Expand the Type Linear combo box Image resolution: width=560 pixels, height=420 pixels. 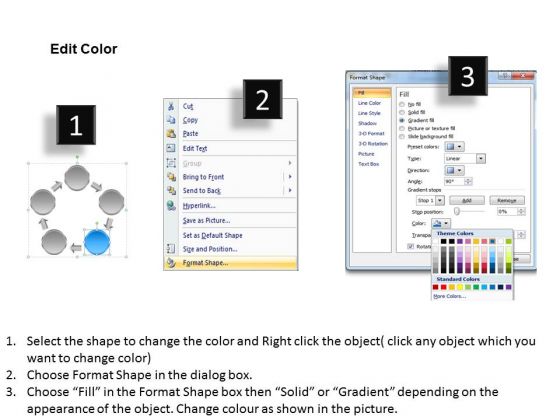click(x=465, y=158)
